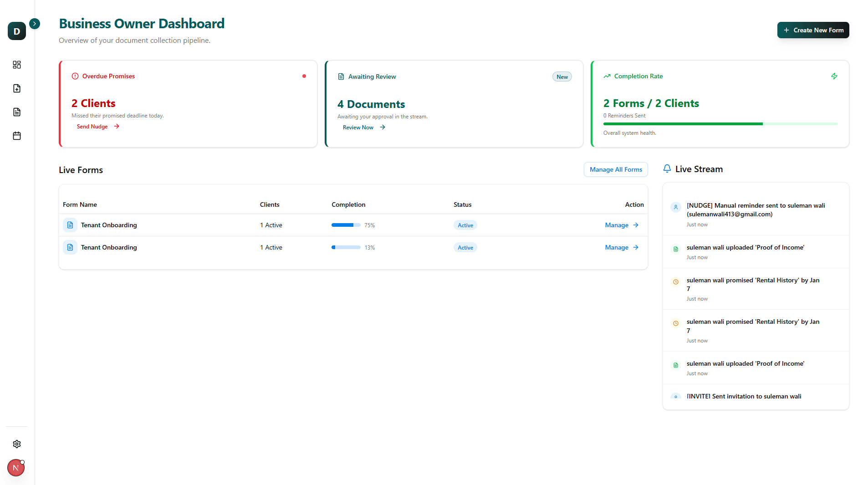Click the New badge on Awaiting Review

[562, 77]
